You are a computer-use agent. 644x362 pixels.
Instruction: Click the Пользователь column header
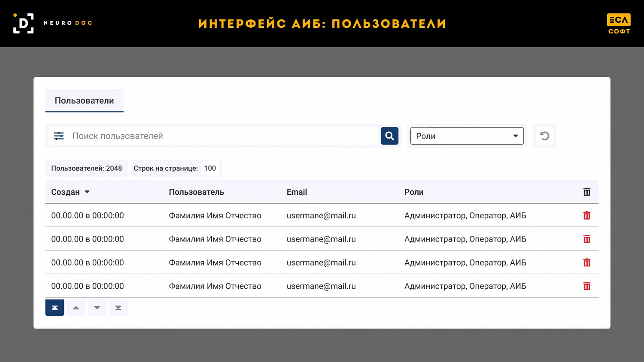tap(196, 192)
